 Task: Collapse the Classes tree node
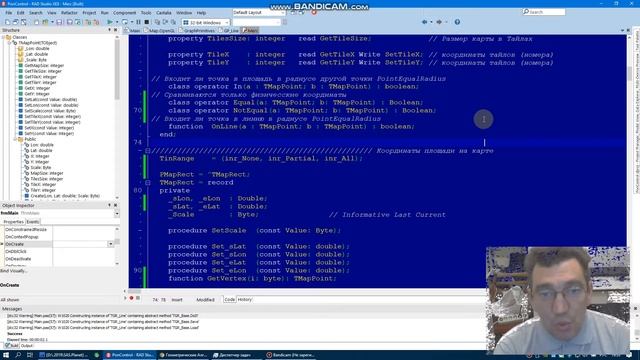point(4,37)
